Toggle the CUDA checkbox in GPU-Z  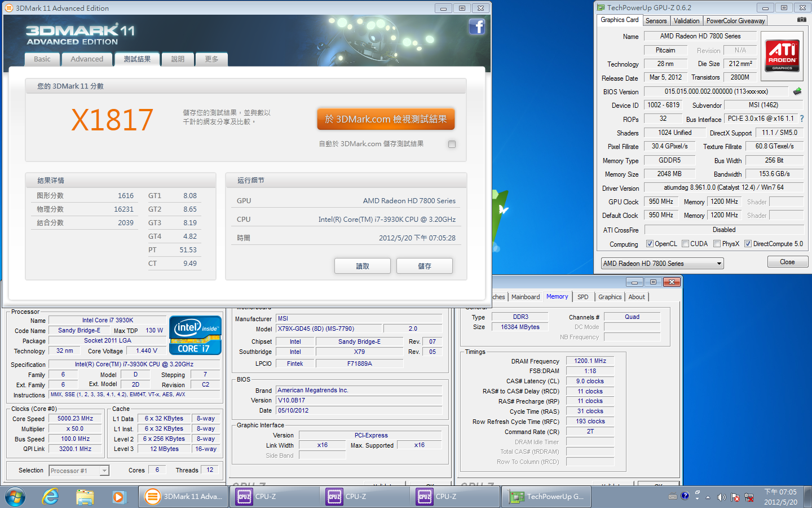click(x=685, y=244)
